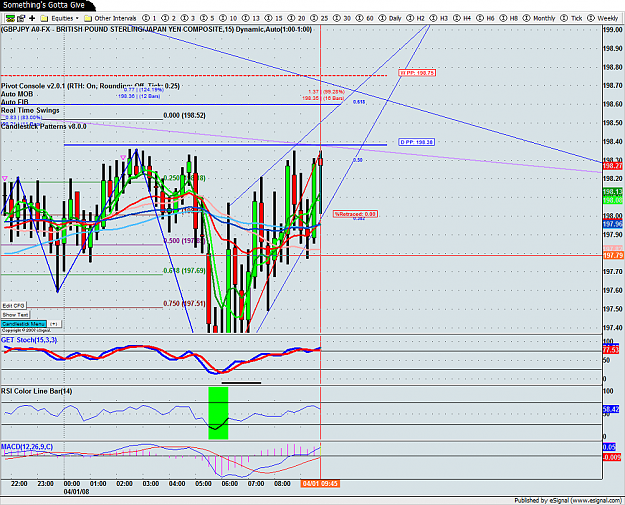Image resolution: width=625 pixels, height=505 pixels.
Task: Click the W PP: 198.75 pivot label
Action: pyautogui.click(x=417, y=73)
